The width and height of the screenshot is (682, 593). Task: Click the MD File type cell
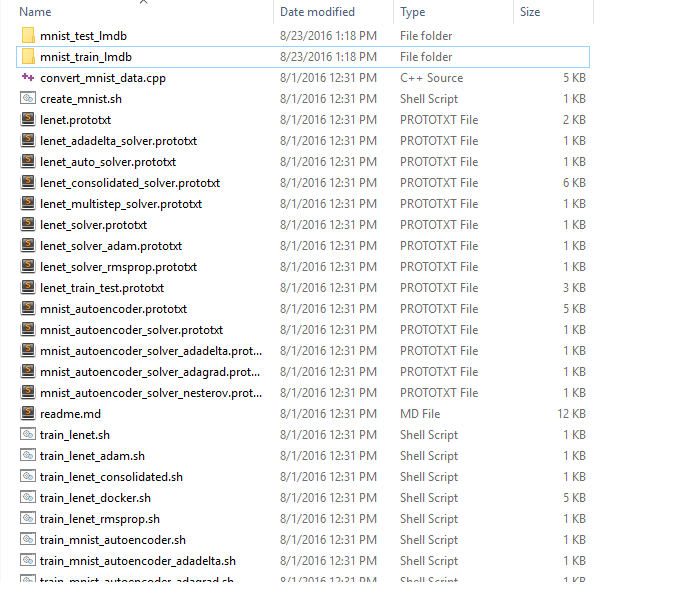(420, 414)
